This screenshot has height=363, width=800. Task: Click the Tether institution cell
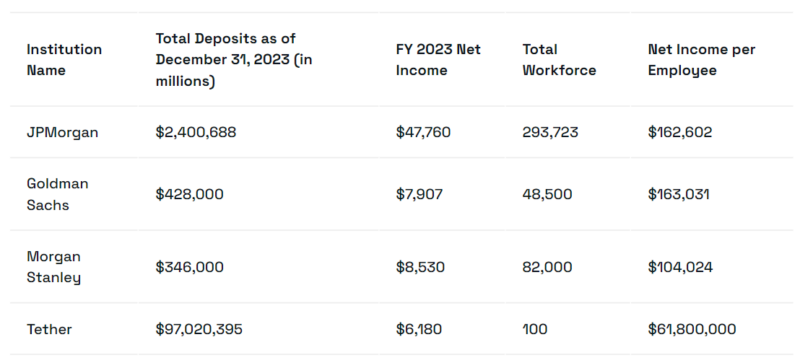(x=49, y=329)
